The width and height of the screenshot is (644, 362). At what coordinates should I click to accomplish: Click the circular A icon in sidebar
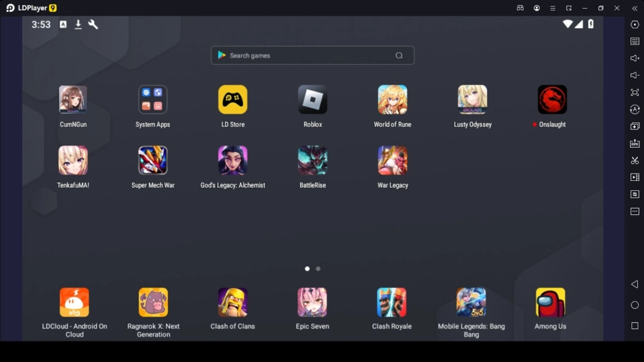[635, 109]
